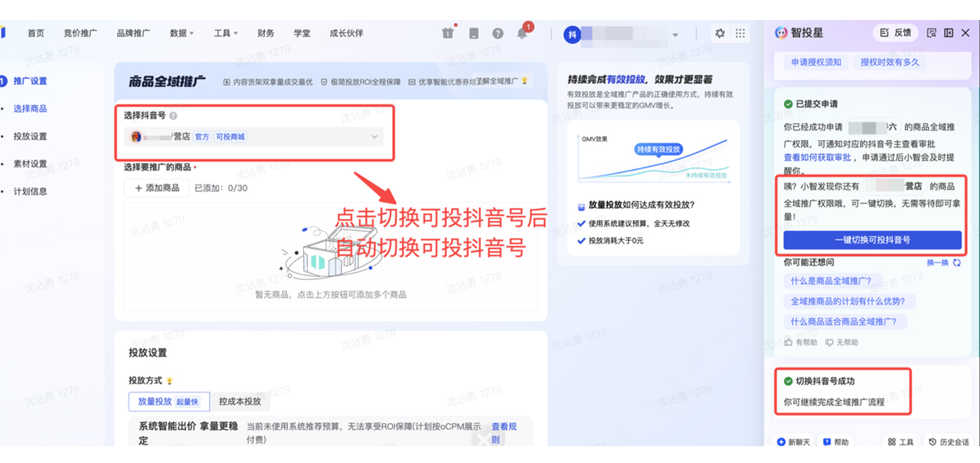Open the 工具 dropdown menu in top navigation

pyautogui.click(x=226, y=34)
